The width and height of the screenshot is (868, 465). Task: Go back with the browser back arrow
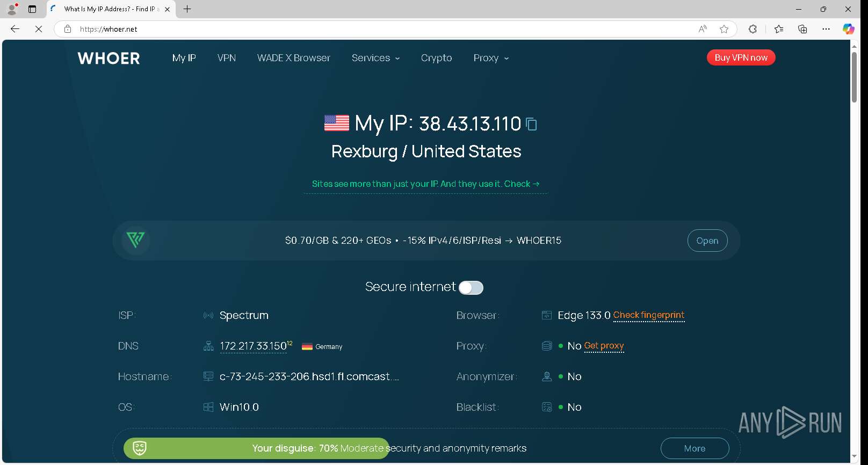coord(15,29)
